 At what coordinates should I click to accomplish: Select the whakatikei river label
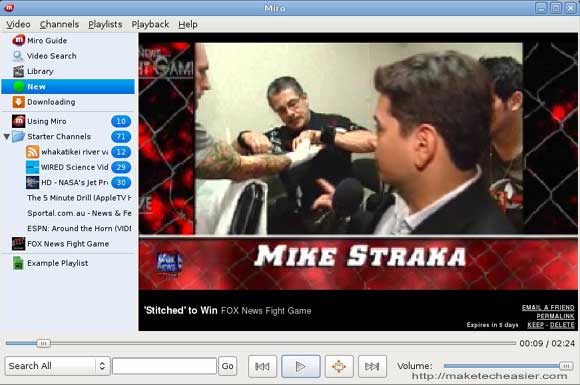click(x=75, y=152)
